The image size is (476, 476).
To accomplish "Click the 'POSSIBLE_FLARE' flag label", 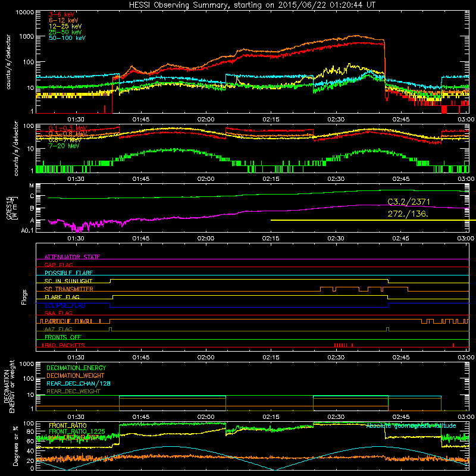I will coord(68,273).
